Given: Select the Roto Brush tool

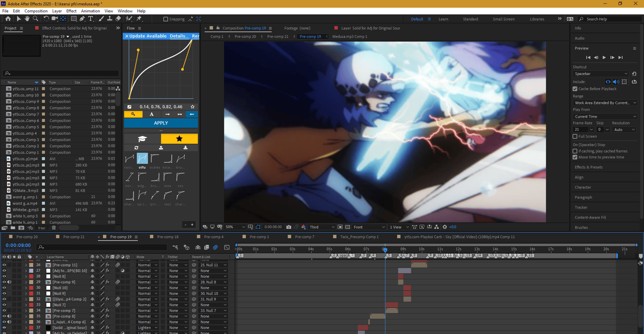Looking at the screenshot, I should coord(129,19).
